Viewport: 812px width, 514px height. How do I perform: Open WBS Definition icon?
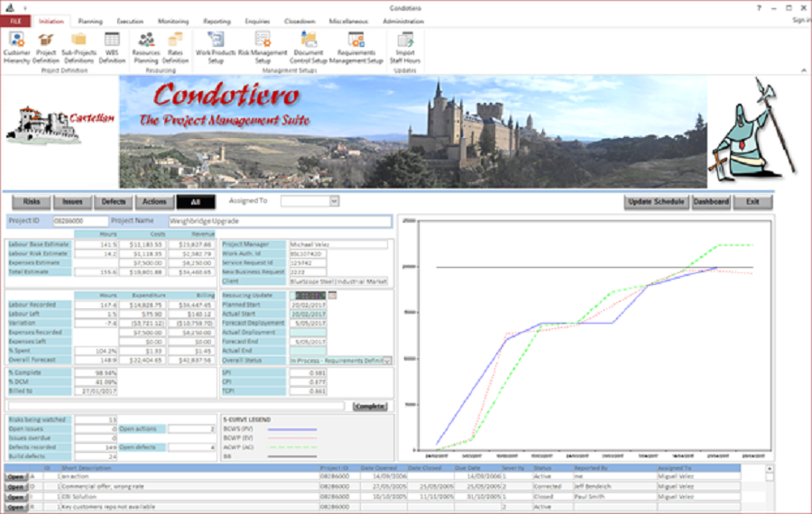pyautogui.click(x=112, y=48)
